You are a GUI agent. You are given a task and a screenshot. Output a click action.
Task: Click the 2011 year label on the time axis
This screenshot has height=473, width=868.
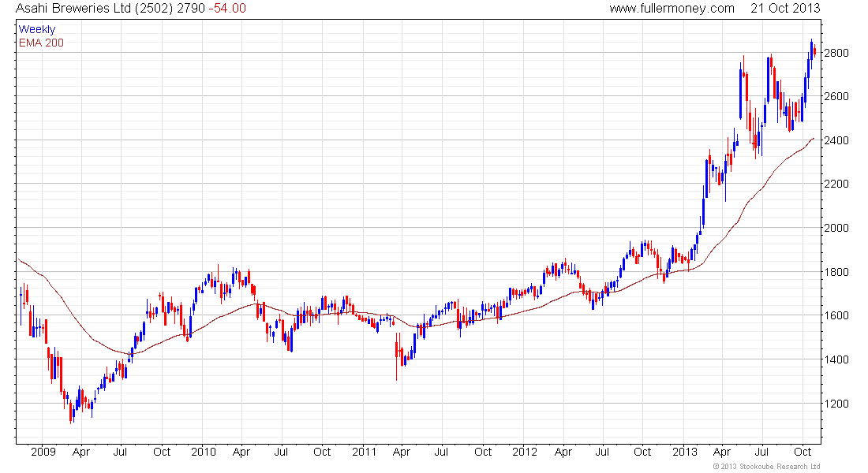pos(365,452)
